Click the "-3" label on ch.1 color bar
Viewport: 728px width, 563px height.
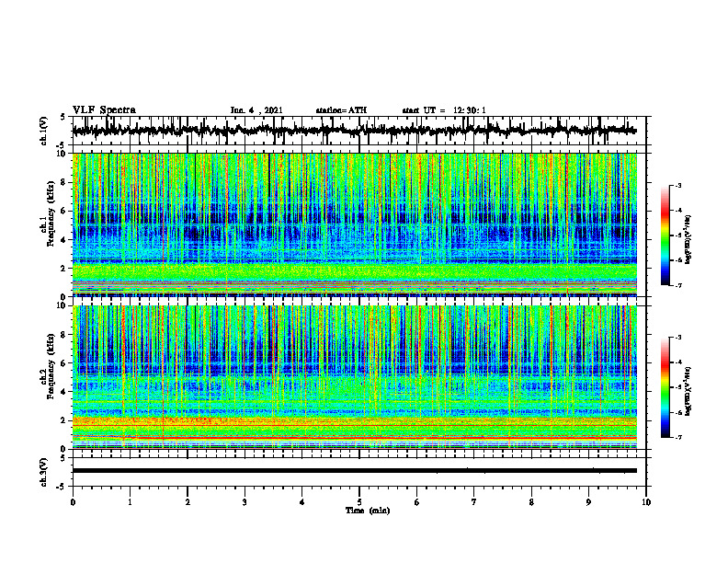[x=677, y=185]
